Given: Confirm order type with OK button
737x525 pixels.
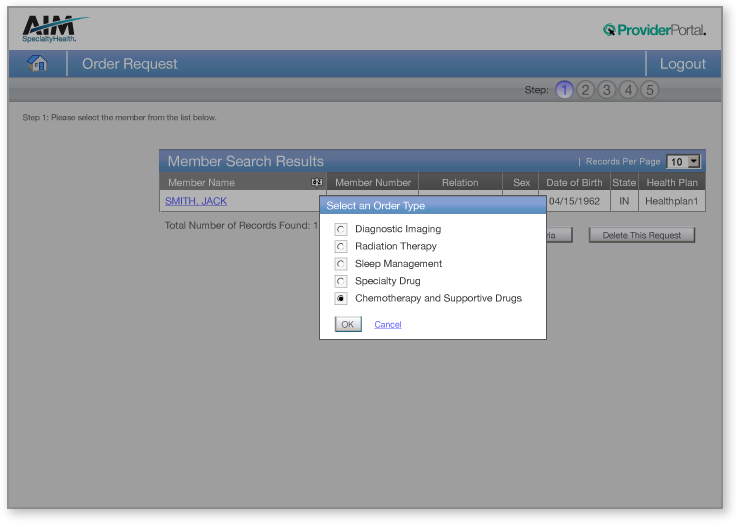Looking at the screenshot, I should (x=348, y=324).
